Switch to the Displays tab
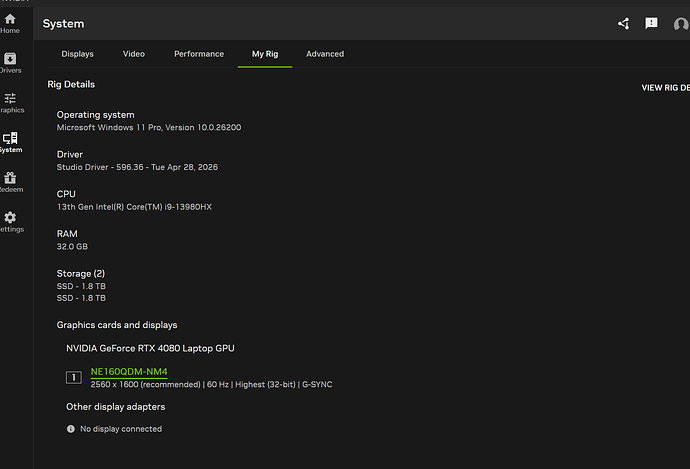690x469 pixels. pos(77,54)
